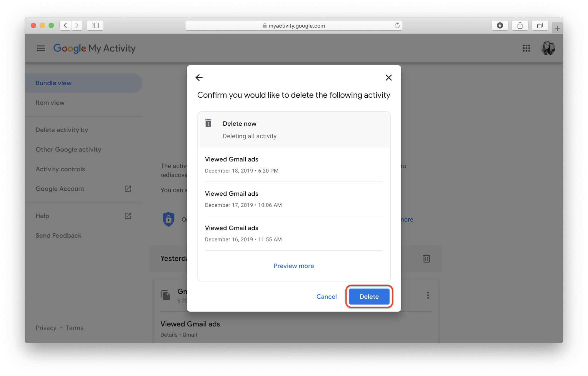Open the hamburger main menu
Image resolution: width=588 pixels, height=376 pixels.
pos(41,48)
